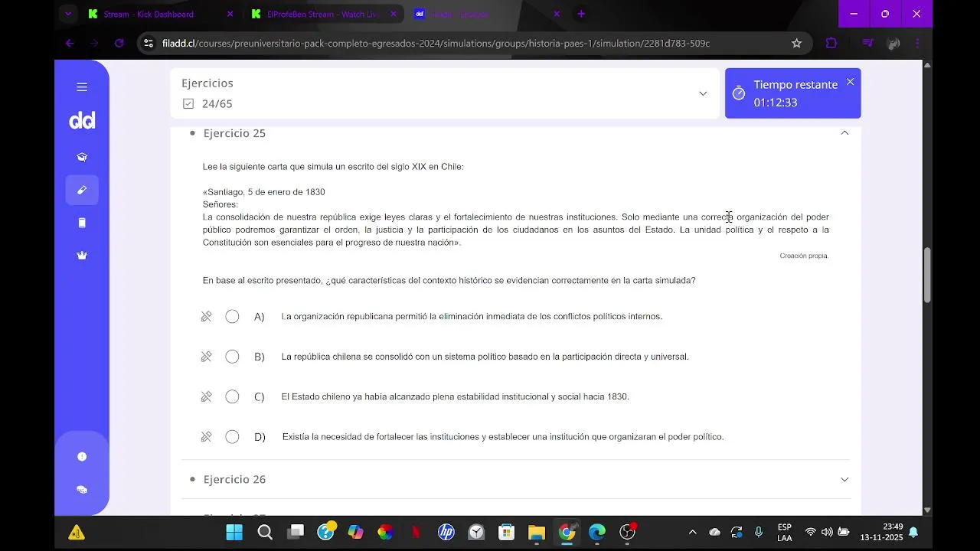Click the media control icon in toolbar

[x=867, y=44]
